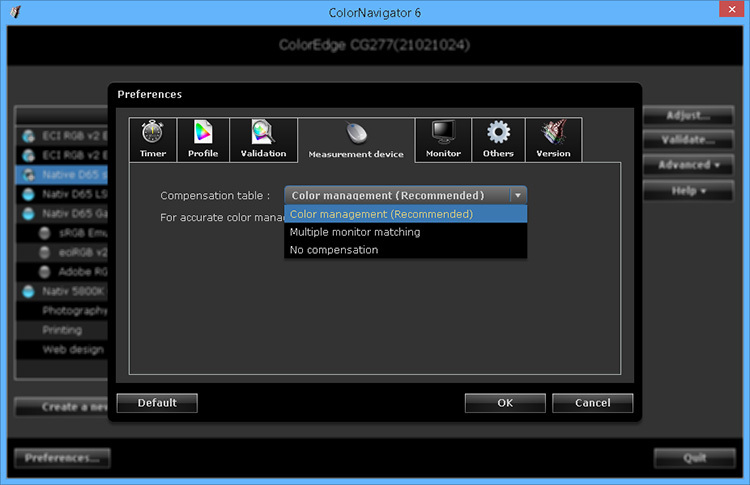Click the icon next to Nativ D65 LS target
The image size is (750, 485).
[x=29, y=194]
